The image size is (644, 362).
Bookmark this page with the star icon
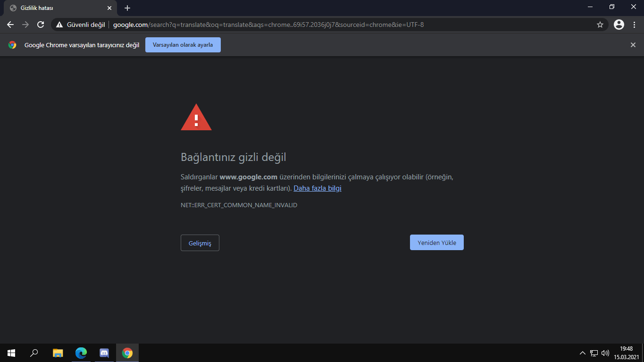point(600,25)
